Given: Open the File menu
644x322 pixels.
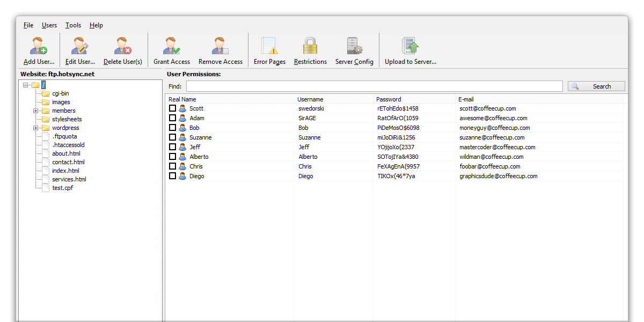Looking at the screenshot, I should pyautogui.click(x=28, y=25).
